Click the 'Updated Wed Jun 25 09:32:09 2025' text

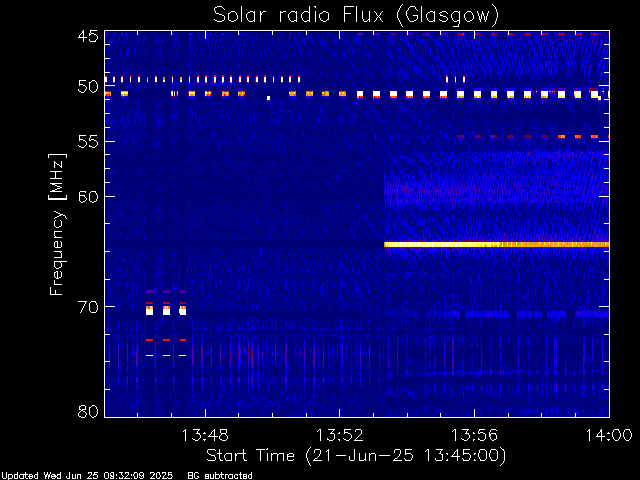(87, 476)
